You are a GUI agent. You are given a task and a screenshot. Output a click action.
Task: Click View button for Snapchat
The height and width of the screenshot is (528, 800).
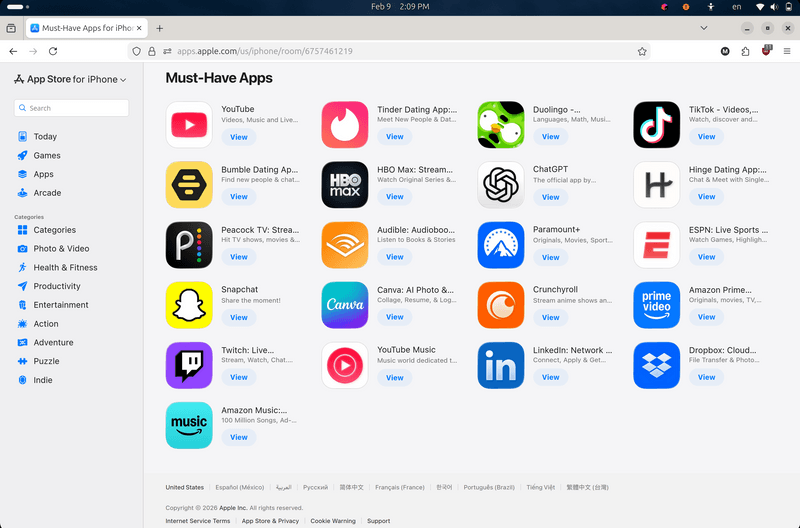[239, 317]
